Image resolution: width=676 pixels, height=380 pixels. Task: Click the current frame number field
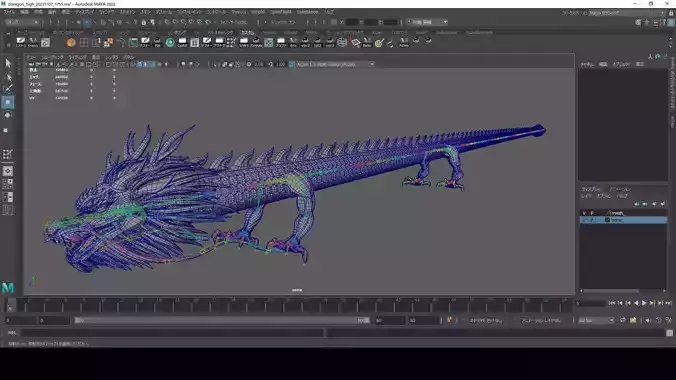click(590, 304)
